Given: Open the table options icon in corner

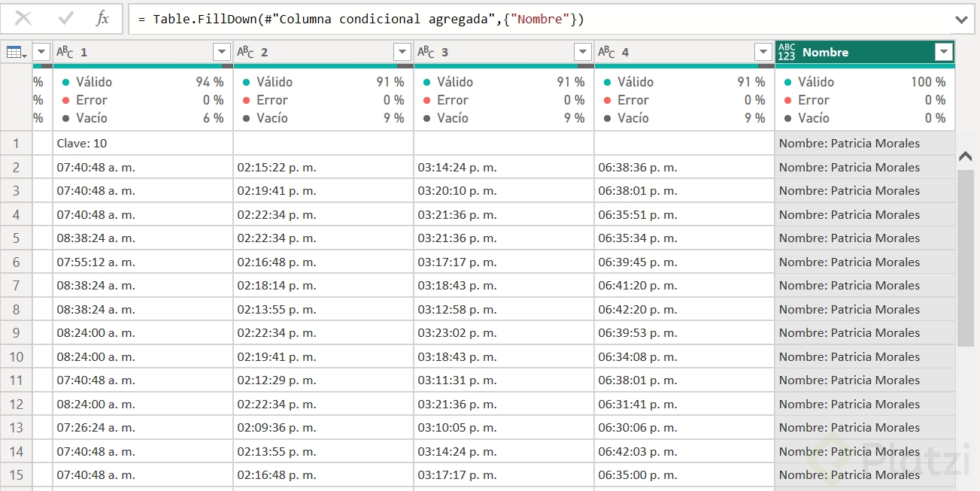Looking at the screenshot, I should pyautogui.click(x=16, y=52).
